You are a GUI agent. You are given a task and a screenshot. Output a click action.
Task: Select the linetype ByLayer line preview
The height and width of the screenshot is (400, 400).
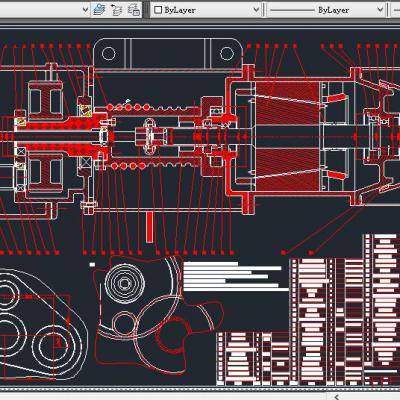coord(292,10)
